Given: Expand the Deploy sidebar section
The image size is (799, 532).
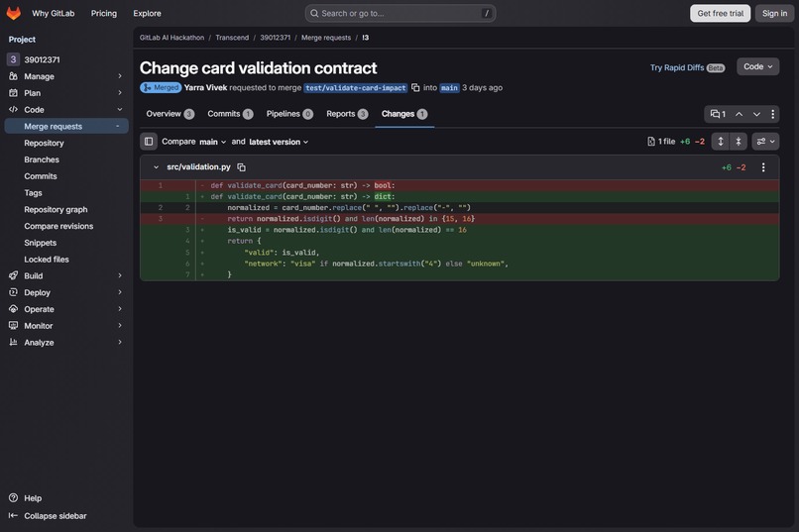Looking at the screenshot, I should [64, 292].
